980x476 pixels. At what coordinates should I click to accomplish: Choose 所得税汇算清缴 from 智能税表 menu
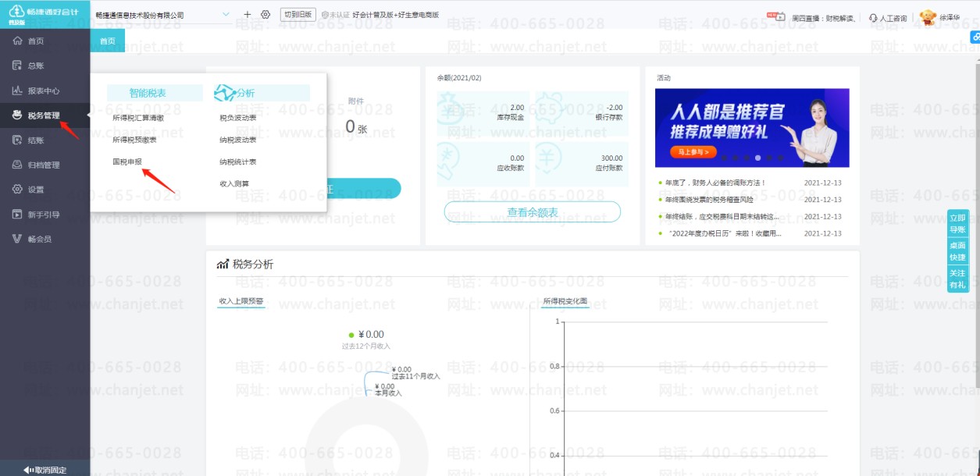click(x=138, y=118)
